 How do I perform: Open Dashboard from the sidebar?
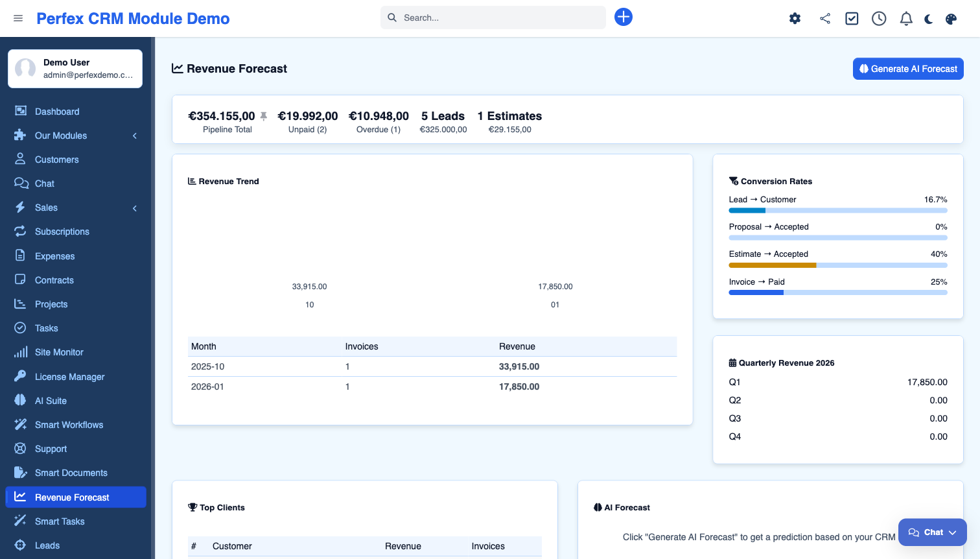click(x=57, y=112)
